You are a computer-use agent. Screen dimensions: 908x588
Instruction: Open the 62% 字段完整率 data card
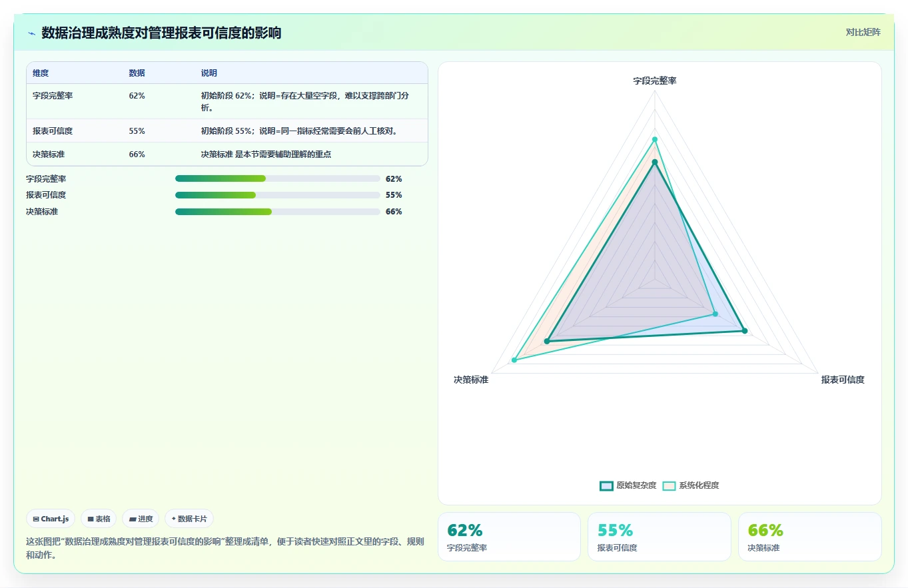509,537
